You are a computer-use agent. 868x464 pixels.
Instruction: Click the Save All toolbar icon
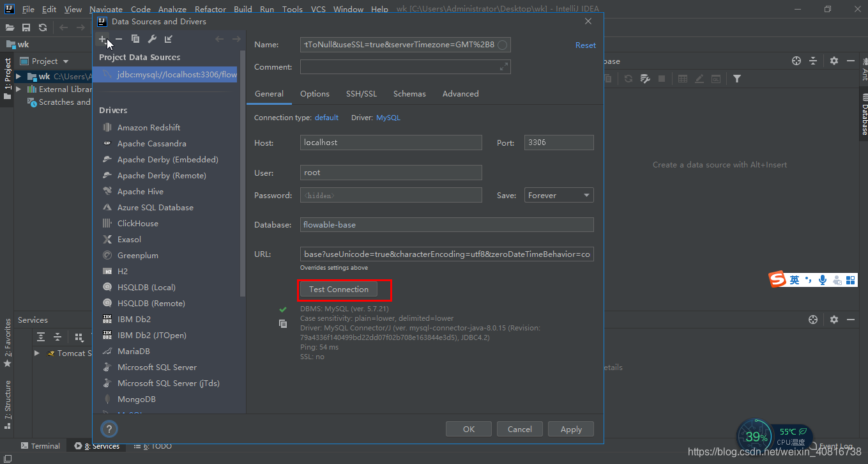[26, 27]
